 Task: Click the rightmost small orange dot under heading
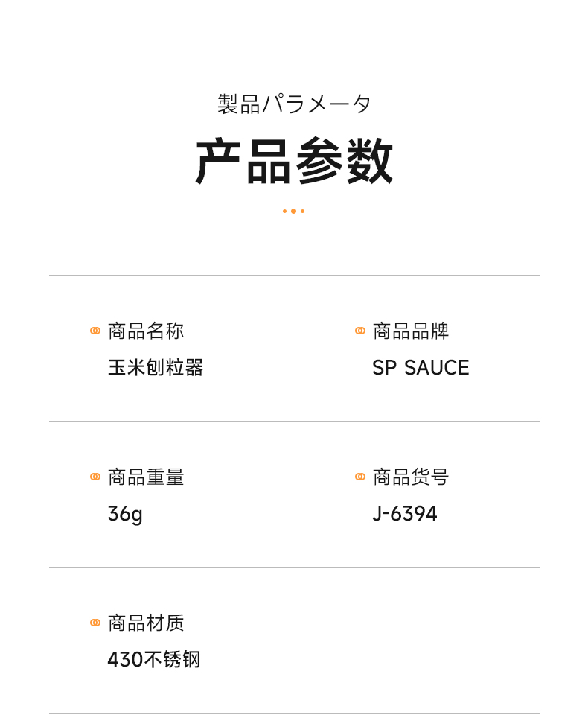[303, 212]
